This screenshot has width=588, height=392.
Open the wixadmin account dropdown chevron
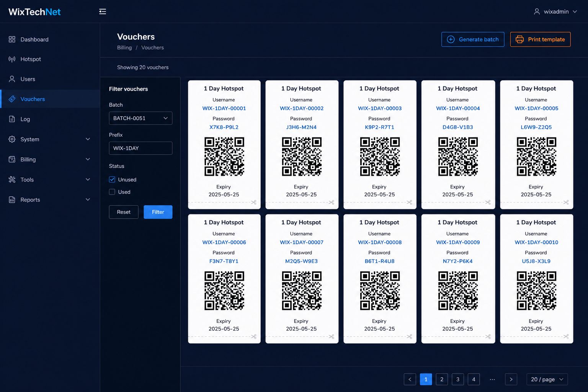tap(575, 12)
